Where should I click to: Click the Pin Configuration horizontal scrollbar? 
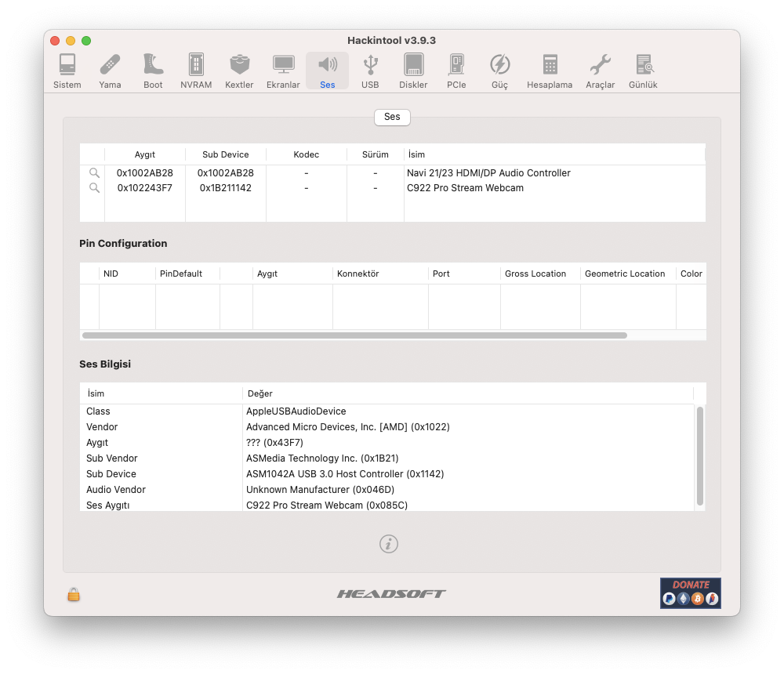pyautogui.click(x=354, y=335)
